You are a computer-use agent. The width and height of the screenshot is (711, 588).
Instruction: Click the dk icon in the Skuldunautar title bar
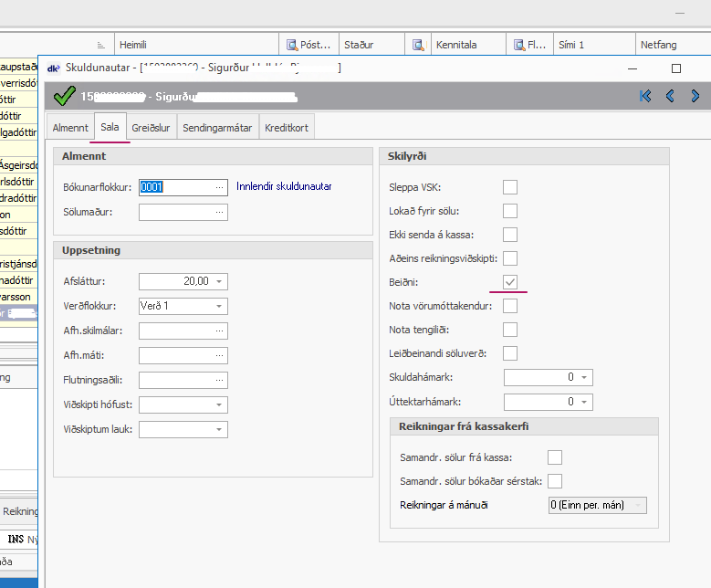pyautogui.click(x=54, y=68)
